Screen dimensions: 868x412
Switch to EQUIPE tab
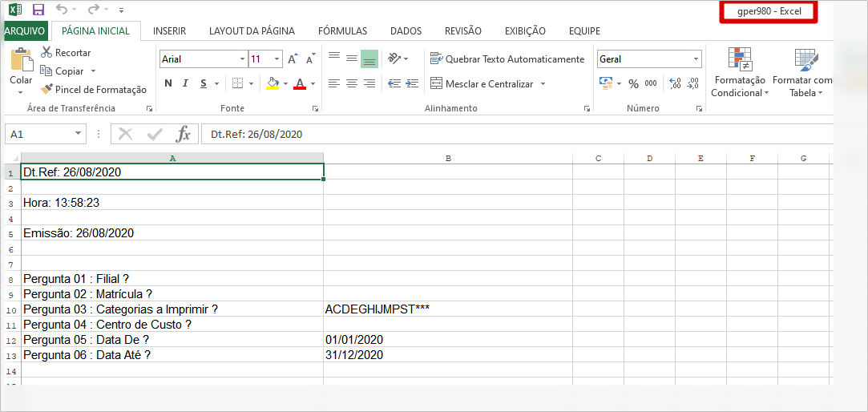(584, 31)
